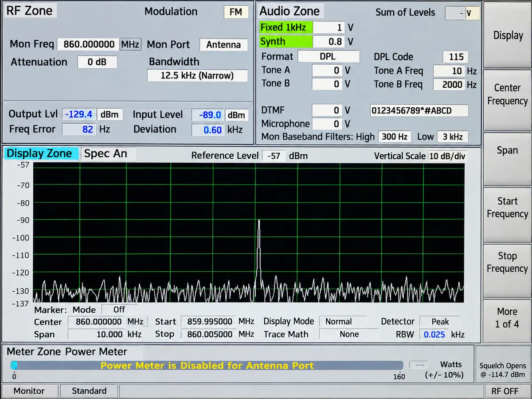
Task: Open the Marker Mode Off selector
Action: pos(119,309)
